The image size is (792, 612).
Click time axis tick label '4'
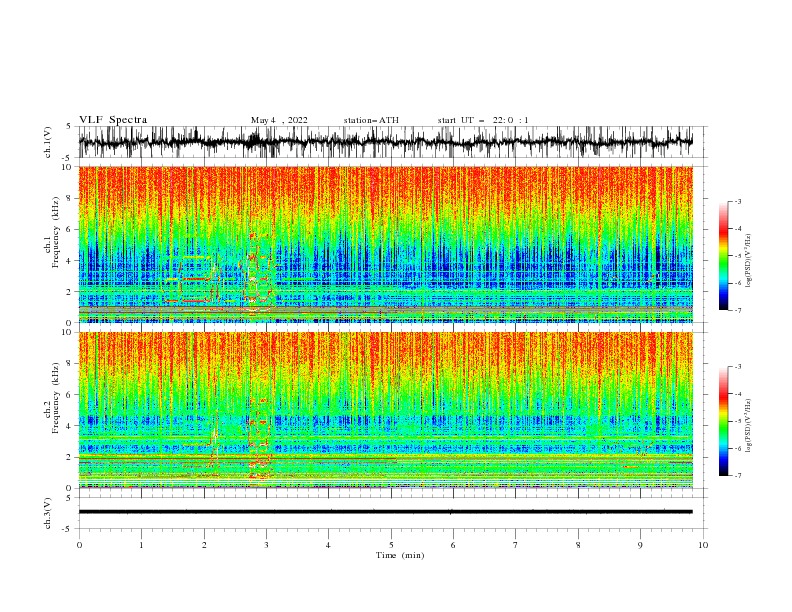click(x=328, y=545)
